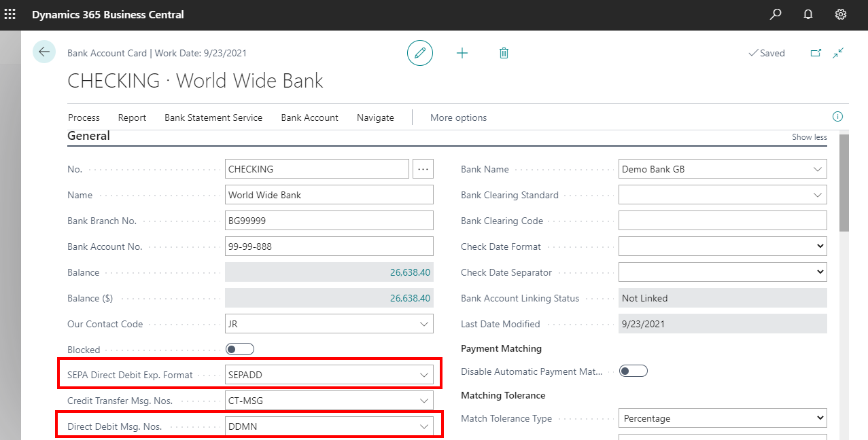Go back with the arrow button
The width and height of the screenshot is (868, 440).
(x=44, y=52)
